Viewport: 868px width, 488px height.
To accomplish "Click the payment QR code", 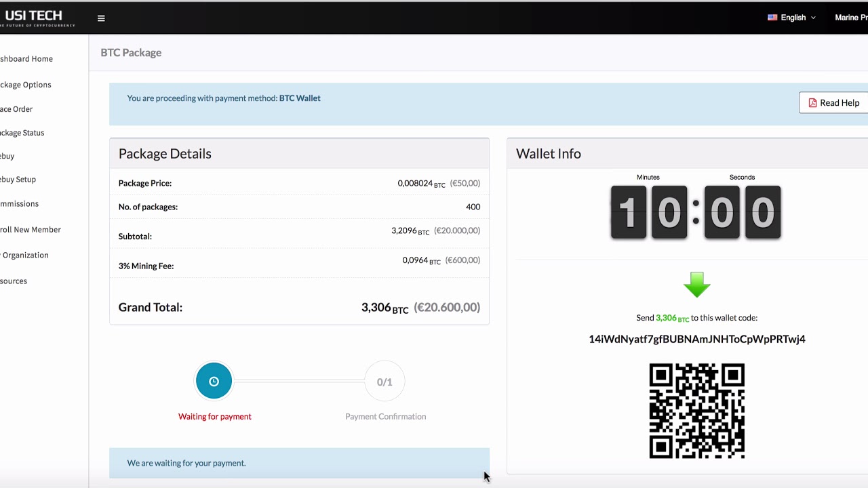I will point(697,411).
